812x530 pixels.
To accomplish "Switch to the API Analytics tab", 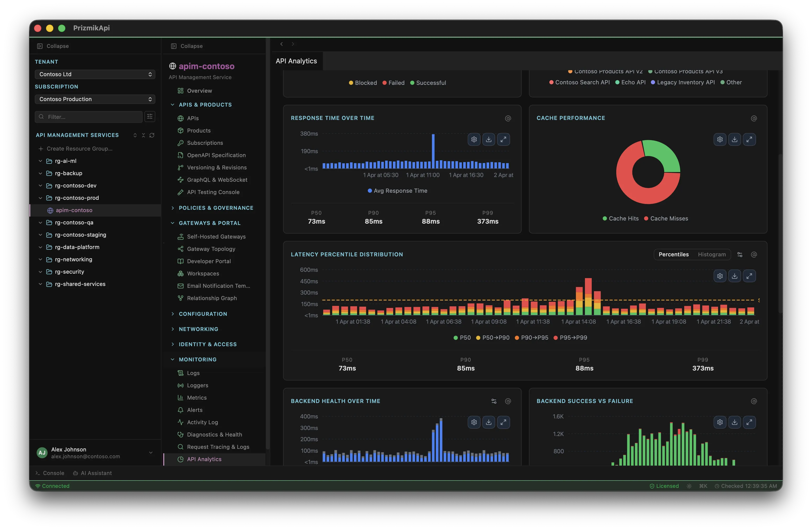I will 296,61.
